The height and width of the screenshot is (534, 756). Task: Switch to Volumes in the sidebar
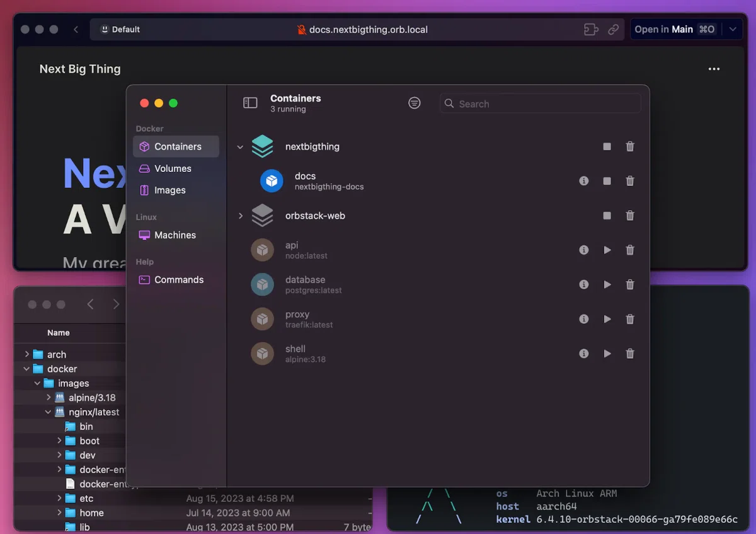point(176,168)
